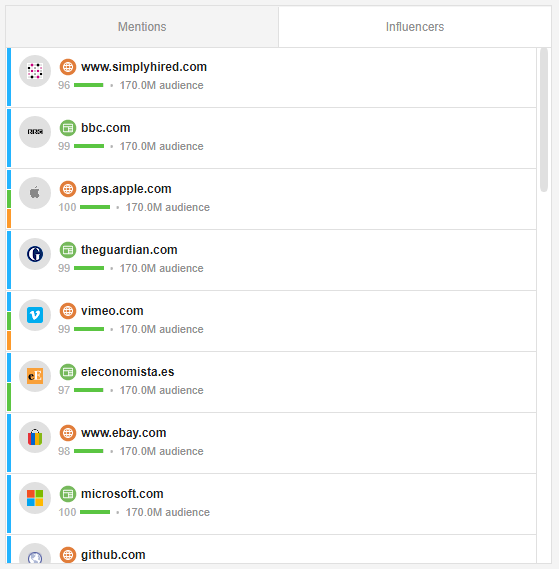Click the vertical scrollbar thumb
The image size is (559, 569).
point(543,120)
